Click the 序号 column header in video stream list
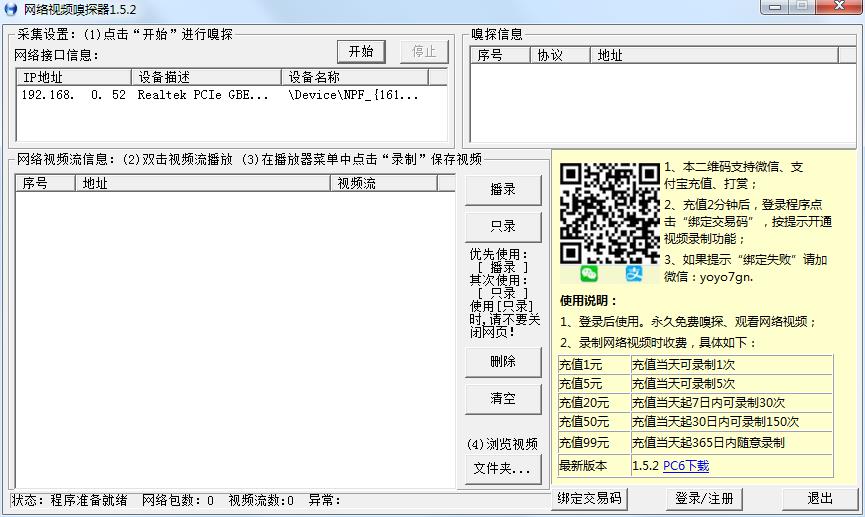This screenshot has height=517, width=865. (x=45, y=183)
